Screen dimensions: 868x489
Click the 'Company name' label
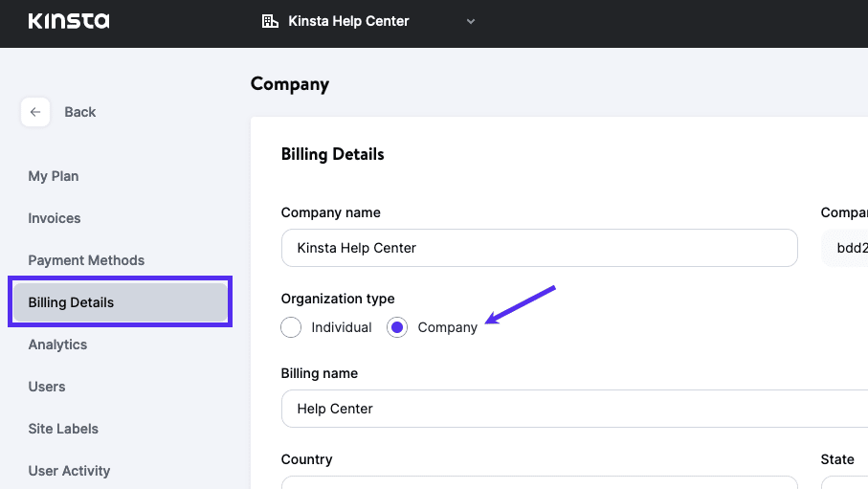[330, 212]
